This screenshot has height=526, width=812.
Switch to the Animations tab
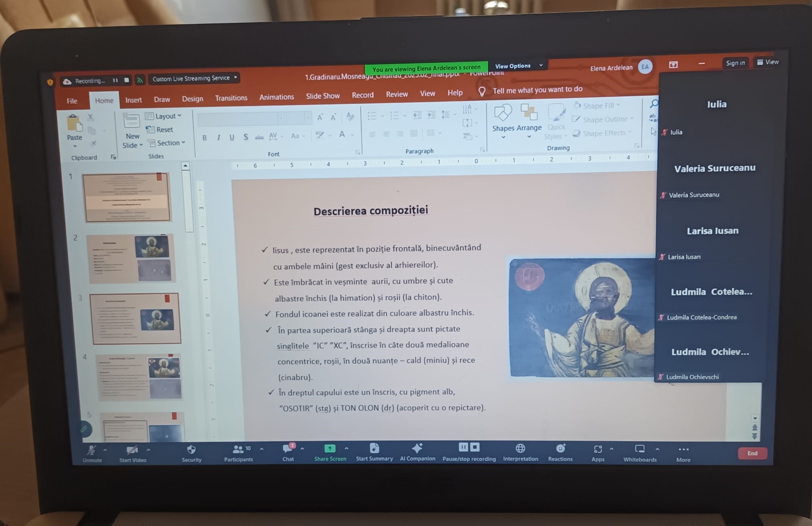(x=276, y=97)
